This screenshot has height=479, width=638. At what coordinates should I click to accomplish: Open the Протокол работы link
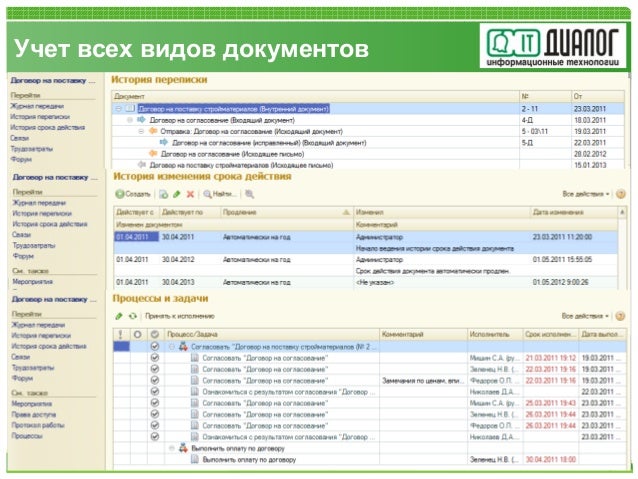[x=38, y=425]
